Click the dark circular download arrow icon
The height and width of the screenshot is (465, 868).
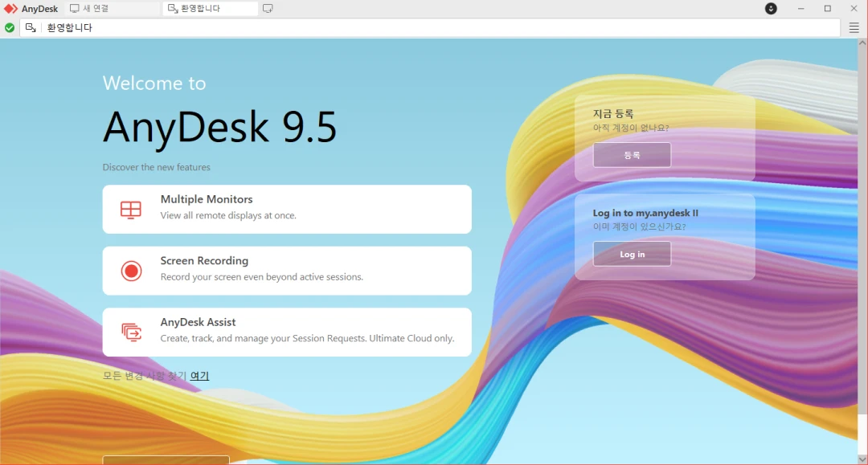click(x=771, y=8)
